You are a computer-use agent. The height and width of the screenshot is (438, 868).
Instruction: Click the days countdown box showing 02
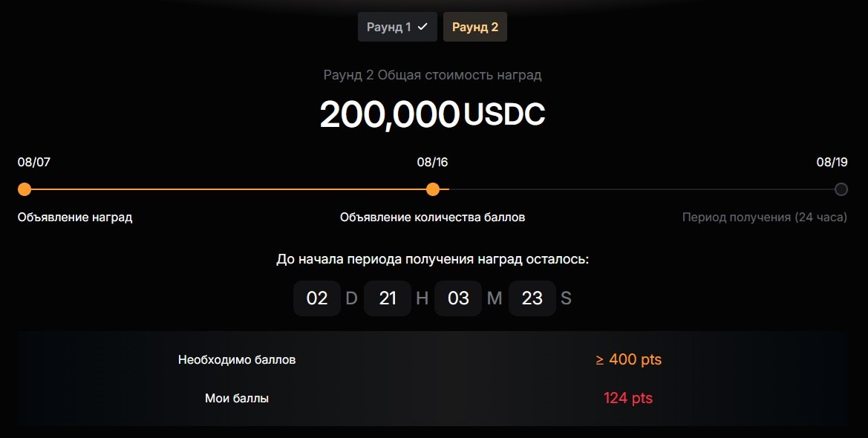316,298
